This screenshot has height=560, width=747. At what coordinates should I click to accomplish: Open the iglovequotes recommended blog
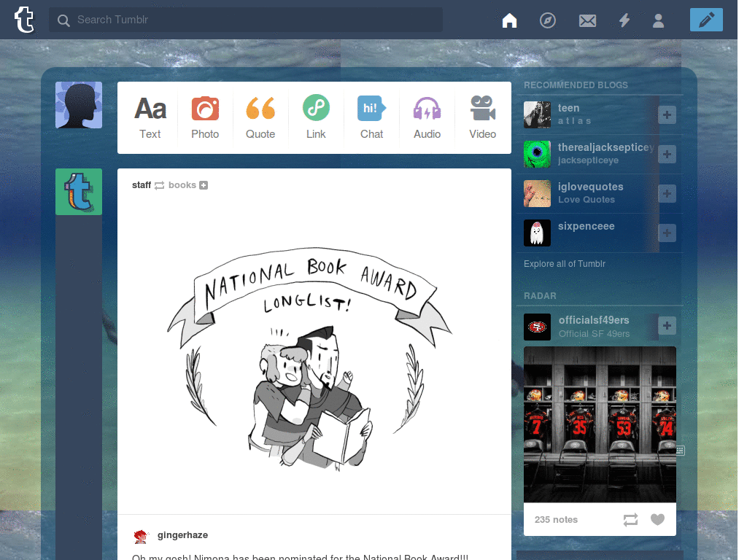coord(590,187)
